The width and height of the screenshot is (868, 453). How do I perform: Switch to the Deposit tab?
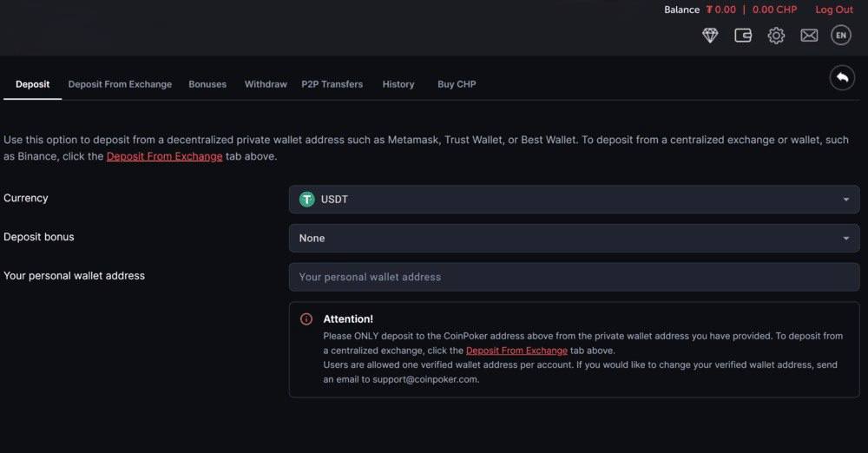33,84
